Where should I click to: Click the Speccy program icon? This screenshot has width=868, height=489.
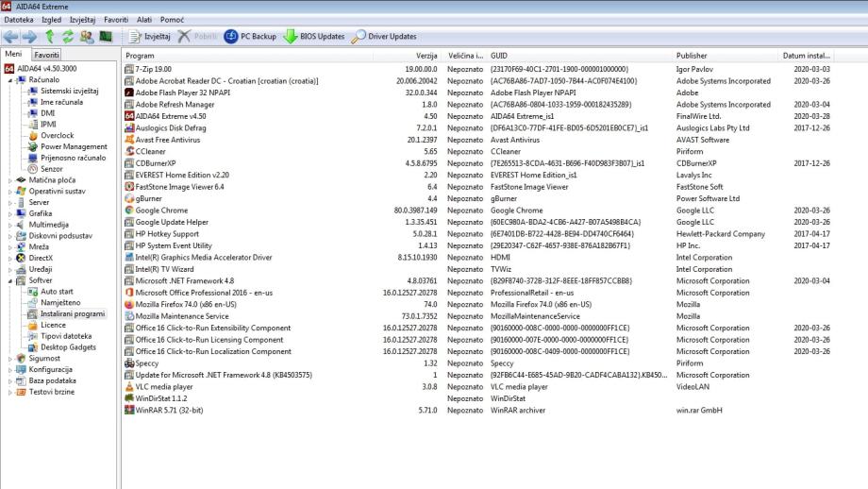coord(129,363)
